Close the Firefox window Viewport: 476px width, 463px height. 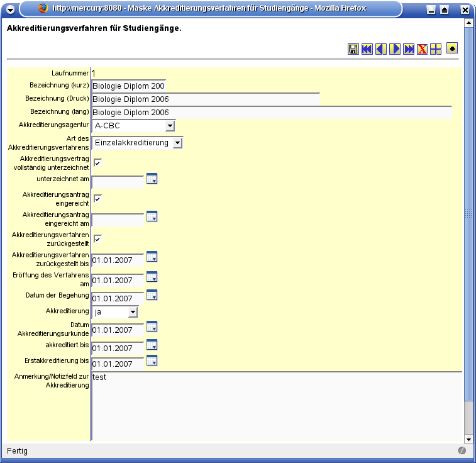pos(465,9)
